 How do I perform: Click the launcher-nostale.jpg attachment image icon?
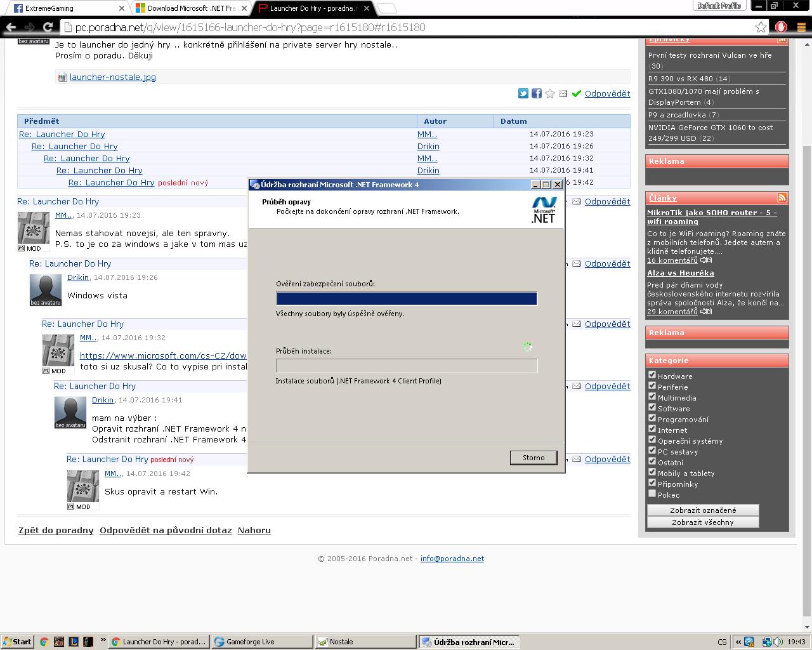point(62,77)
